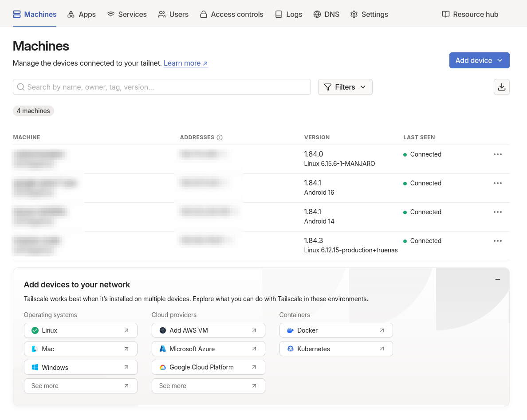Click version 1.84.3 text

(x=314, y=241)
